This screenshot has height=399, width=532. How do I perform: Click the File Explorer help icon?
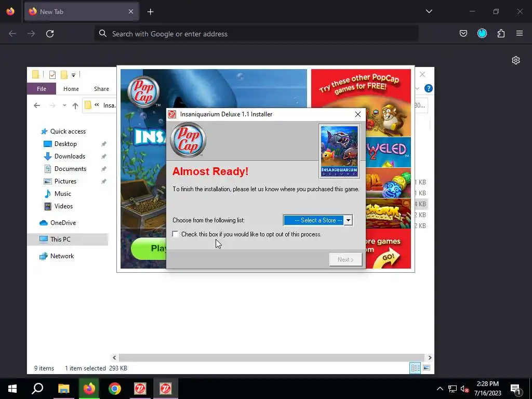click(x=428, y=88)
